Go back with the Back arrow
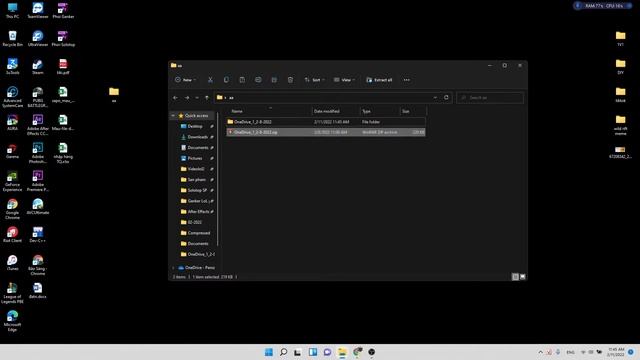 pos(175,98)
